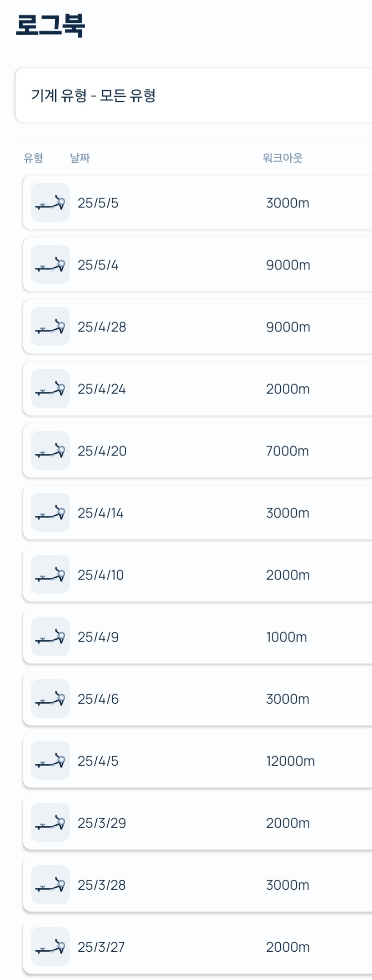The image size is (372, 980).
Task: Open the 25/4/6 date entry
Action: click(98, 699)
